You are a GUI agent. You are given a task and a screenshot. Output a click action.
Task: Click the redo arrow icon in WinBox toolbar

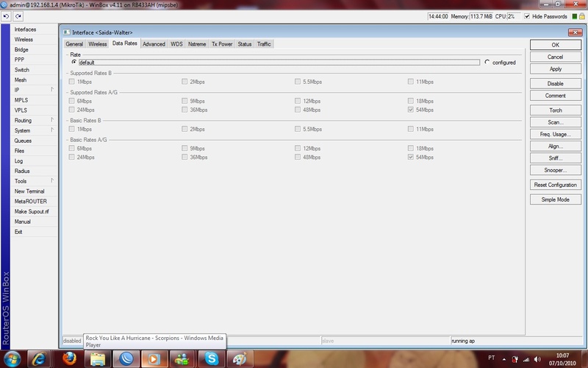tap(18, 16)
